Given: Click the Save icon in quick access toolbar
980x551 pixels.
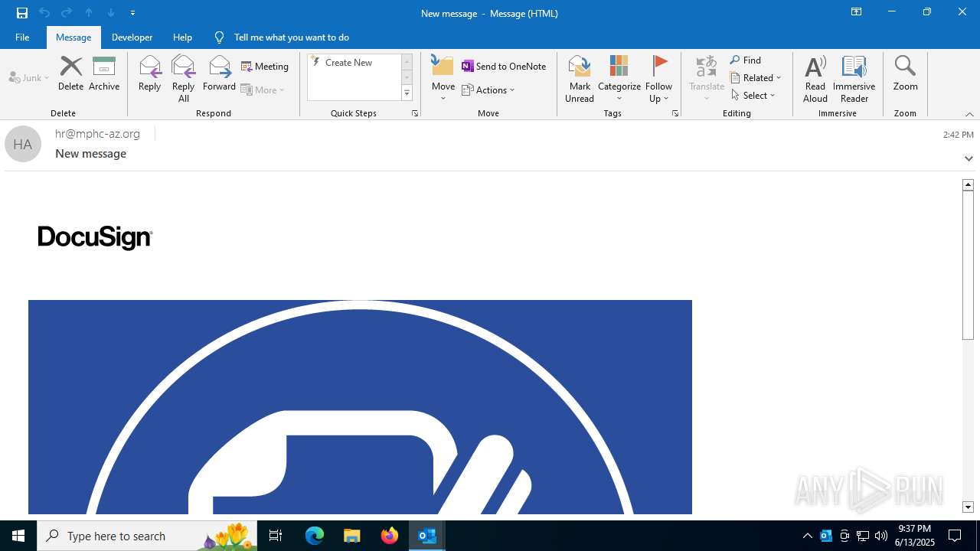Looking at the screenshot, I should click(22, 13).
